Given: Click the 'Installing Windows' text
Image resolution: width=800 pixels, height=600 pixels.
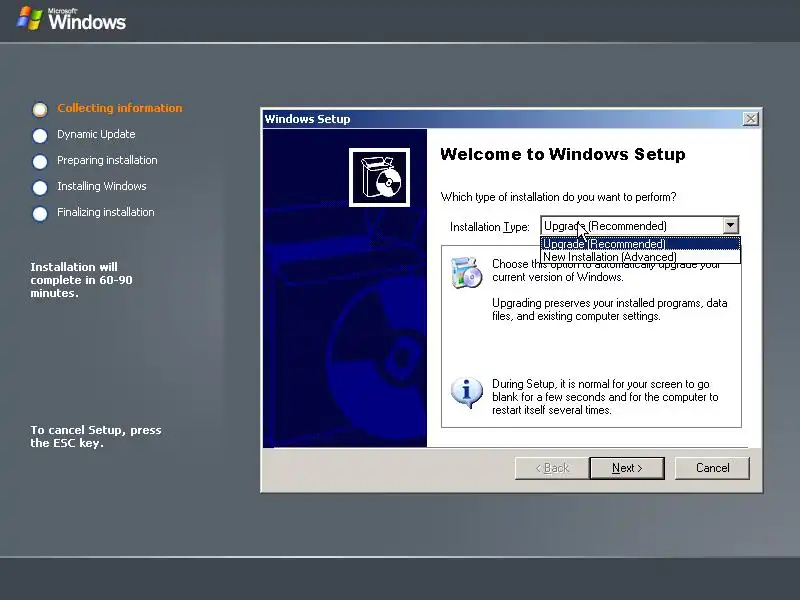Looking at the screenshot, I should pyautogui.click(x=102, y=186).
